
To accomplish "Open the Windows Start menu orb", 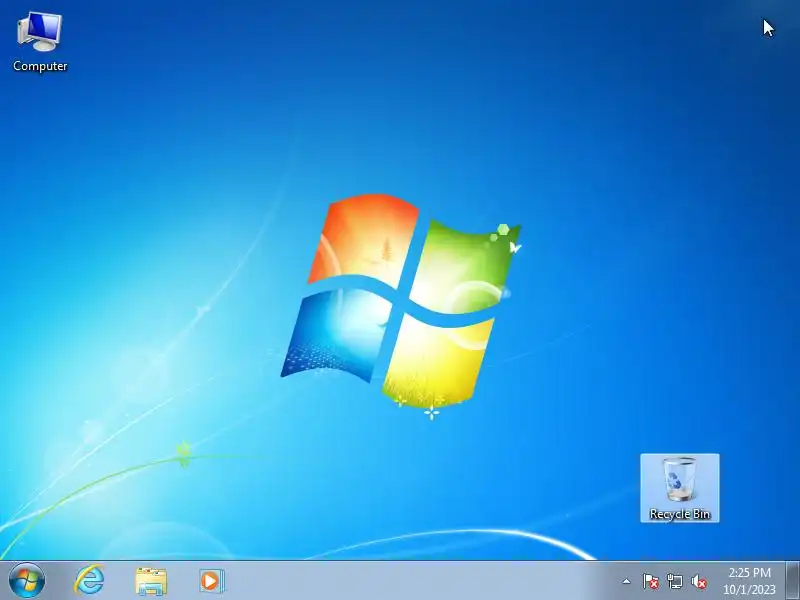I will (27, 581).
